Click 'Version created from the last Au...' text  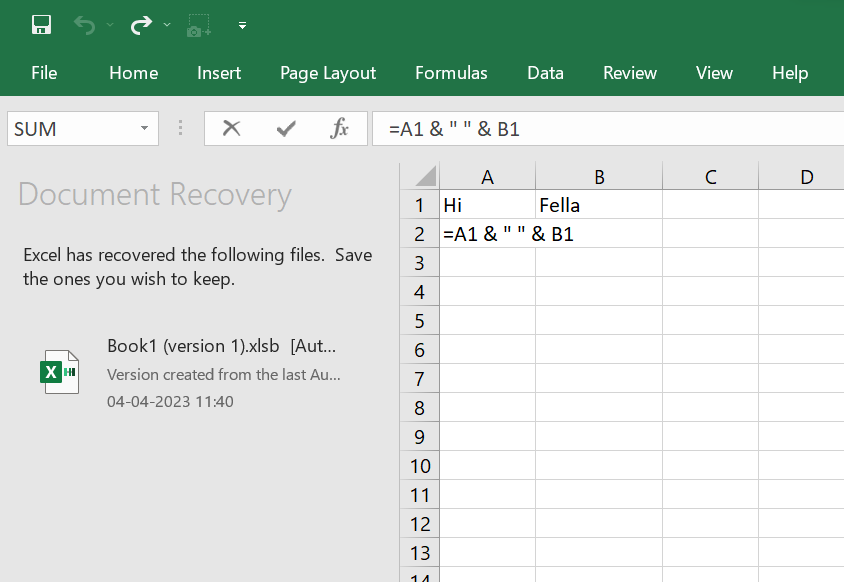223,374
